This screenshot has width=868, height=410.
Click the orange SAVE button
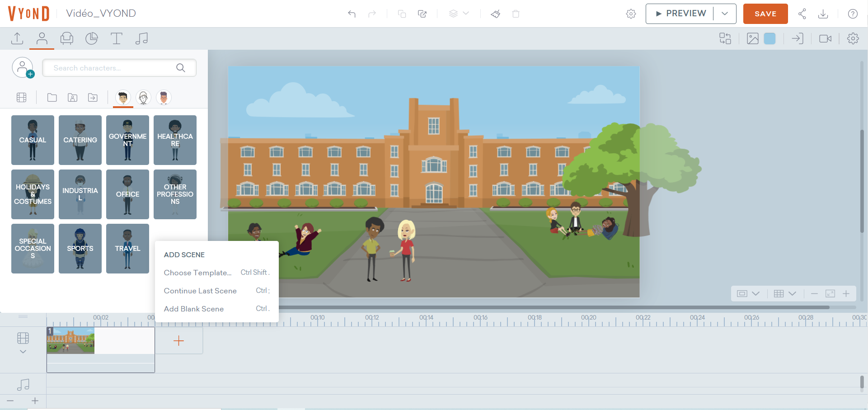coord(765,14)
